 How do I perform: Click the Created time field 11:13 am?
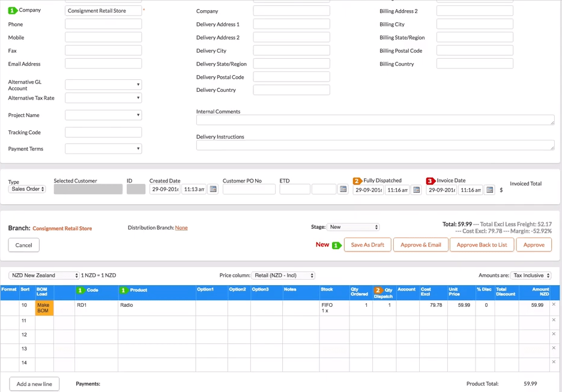(195, 189)
